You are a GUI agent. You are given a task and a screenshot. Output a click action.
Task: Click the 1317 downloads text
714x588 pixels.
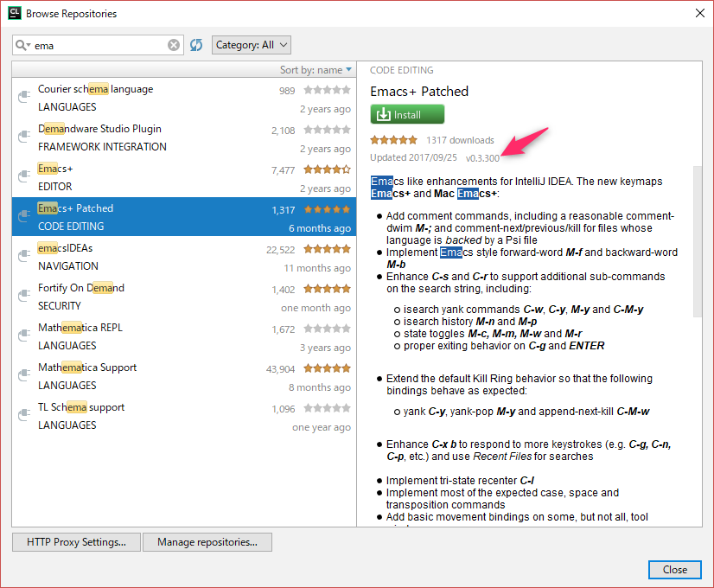click(x=460, y=140)
